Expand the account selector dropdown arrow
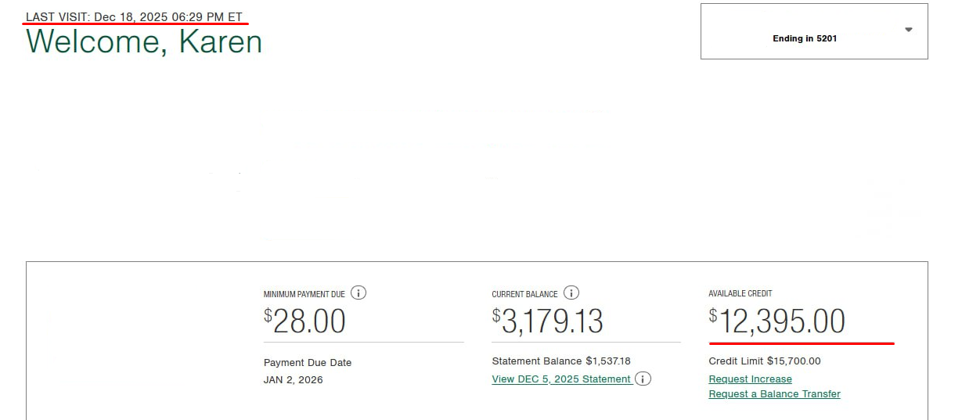 [908, 30]
